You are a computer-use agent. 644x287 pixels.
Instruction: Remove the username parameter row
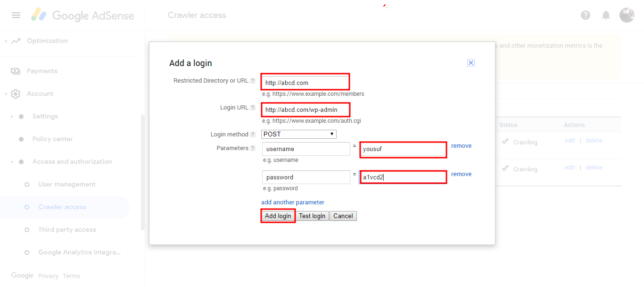tap(461, 146)
